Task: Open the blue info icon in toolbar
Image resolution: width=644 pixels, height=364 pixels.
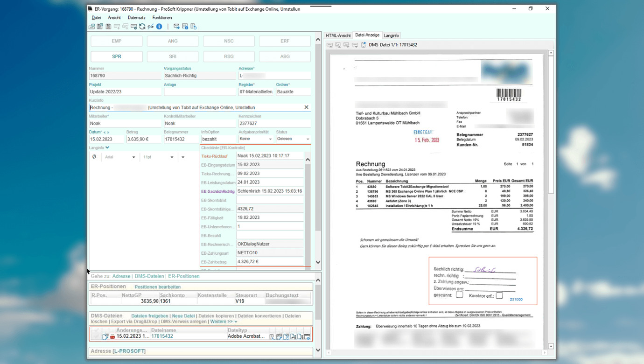Action: click(x=159, y=27)
